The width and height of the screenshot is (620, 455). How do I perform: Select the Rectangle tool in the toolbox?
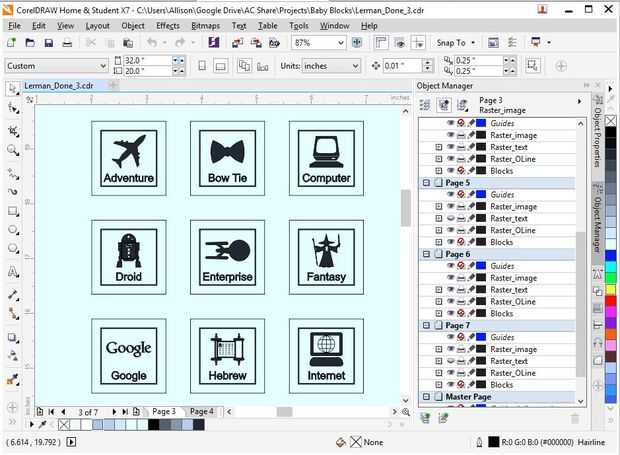[13, 211]
